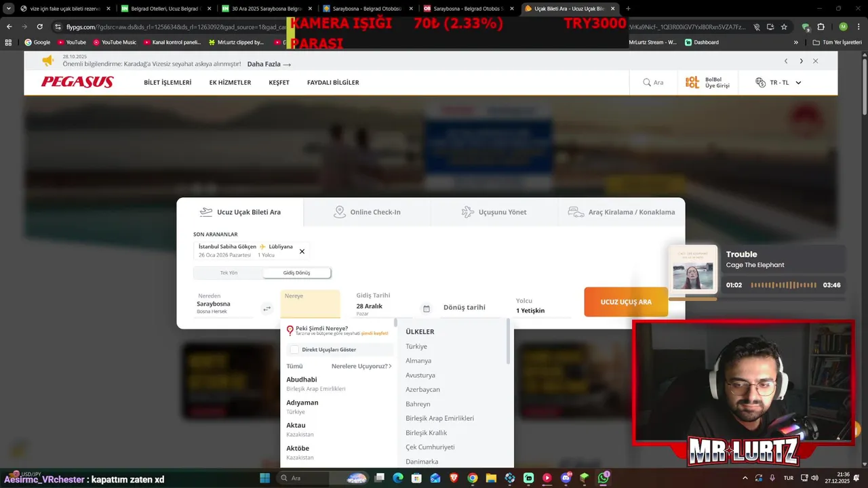The width and height of the screenshot is (868, 488).
Task: Follow 'Daha Fazla' announcement link
Action: point(269,64)
